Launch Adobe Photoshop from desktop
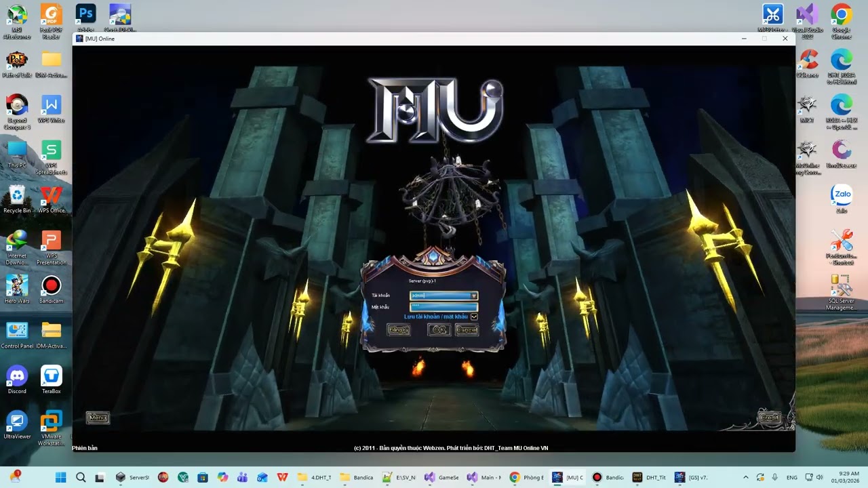The width and height of the screenshot is (868, 488). tap(85, 18)
